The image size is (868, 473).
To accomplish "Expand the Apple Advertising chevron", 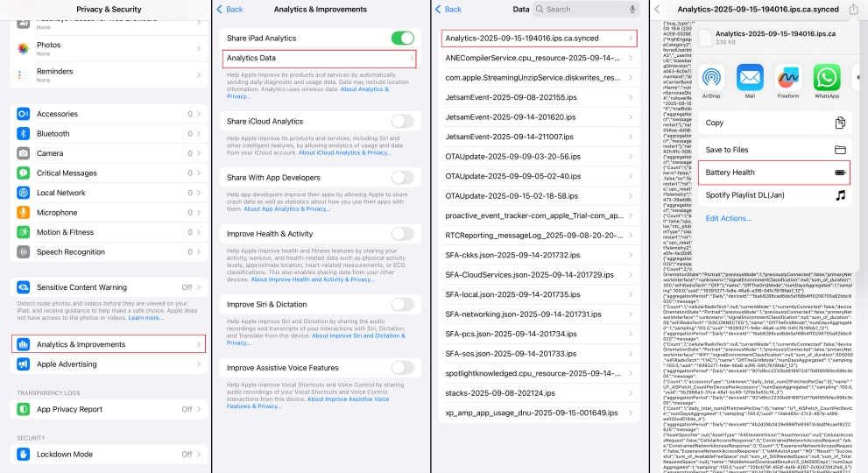I will [x=199, y=364].
